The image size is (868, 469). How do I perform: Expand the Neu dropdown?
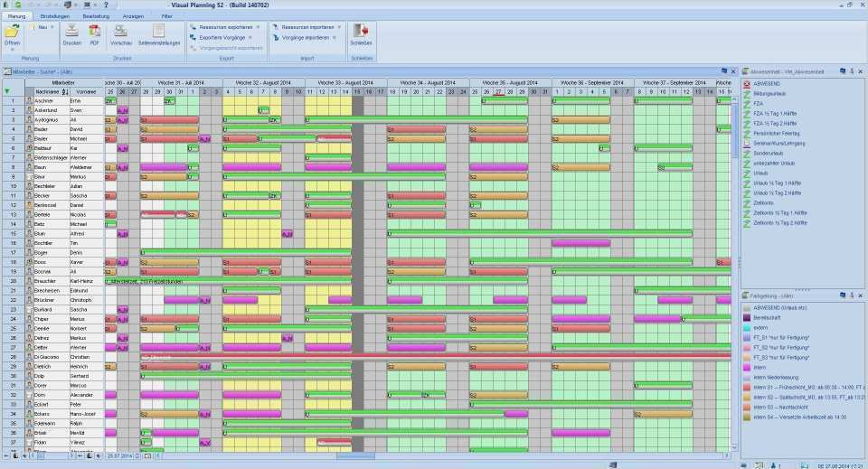click(x=52, y=27)
